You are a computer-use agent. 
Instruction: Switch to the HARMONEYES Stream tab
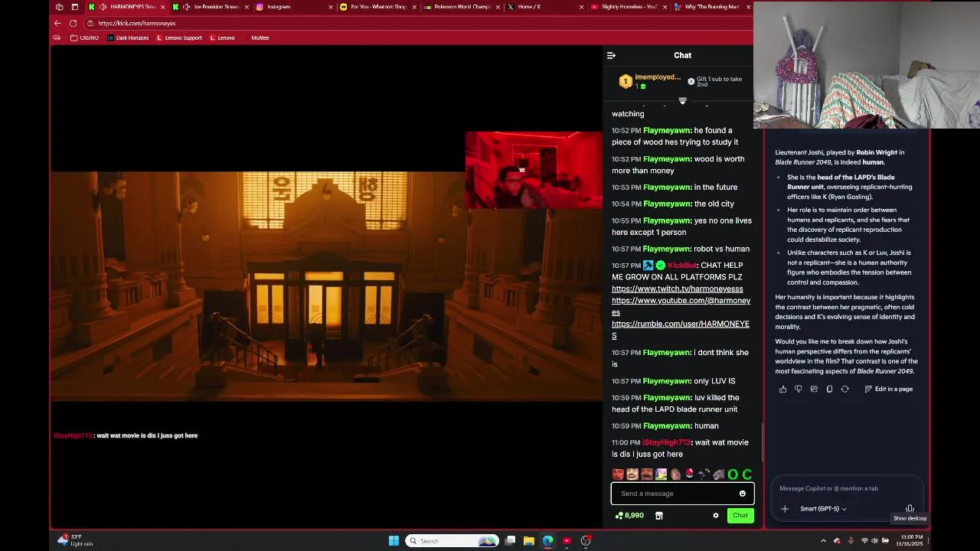point(127,7)
